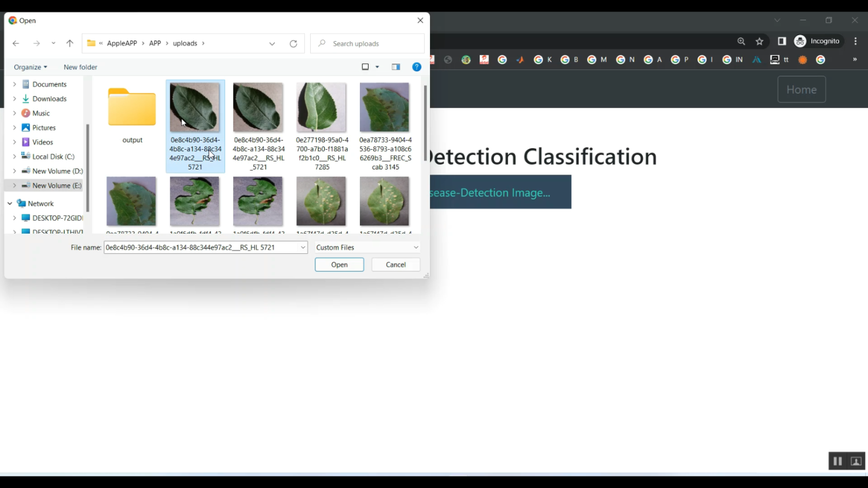Collapse the Network tree node

click(x=10, y=204)
